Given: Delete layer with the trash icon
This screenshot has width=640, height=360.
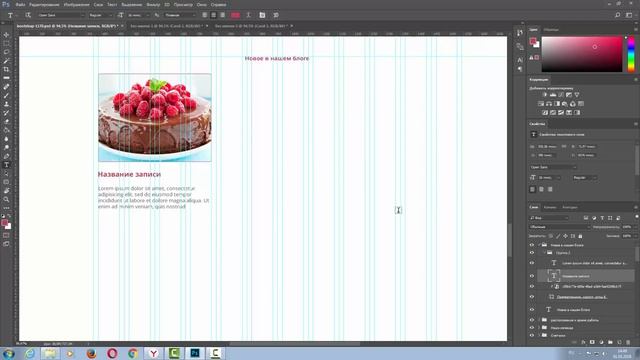Looking at the screenshot, I should [x=628, y=342].
